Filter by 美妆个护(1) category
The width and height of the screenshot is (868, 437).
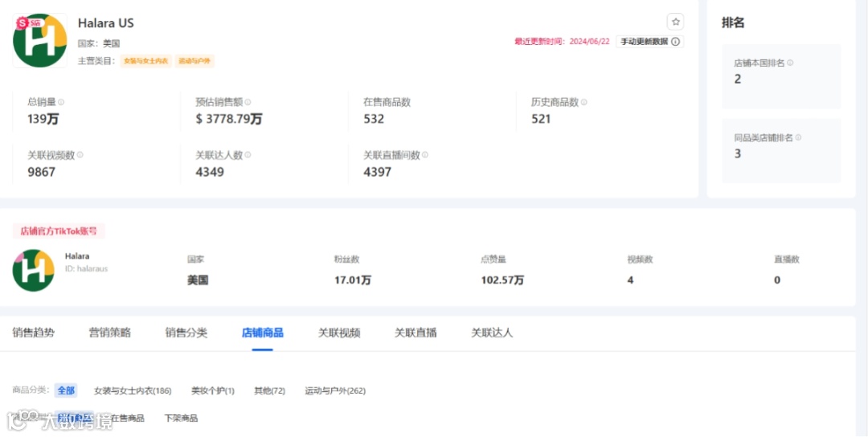coord(213,391)
